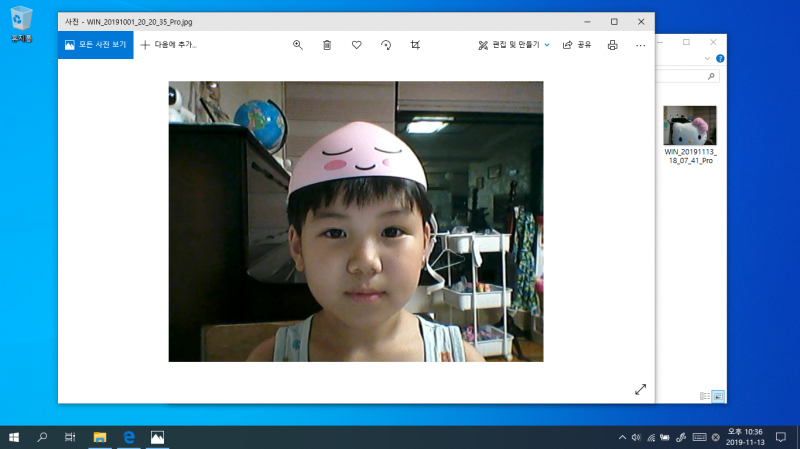The image size is (800, 449).
Task: Select the Hello Kitty photo thumbnail
Action: click(690, 126)
